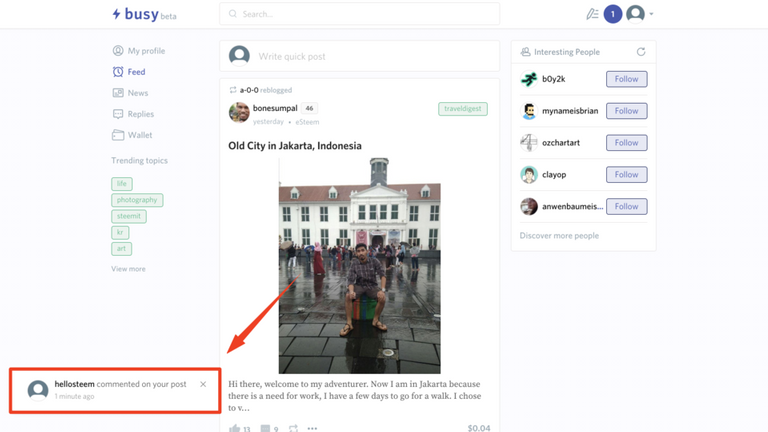Open the eSteem app link

coord(307,122)
